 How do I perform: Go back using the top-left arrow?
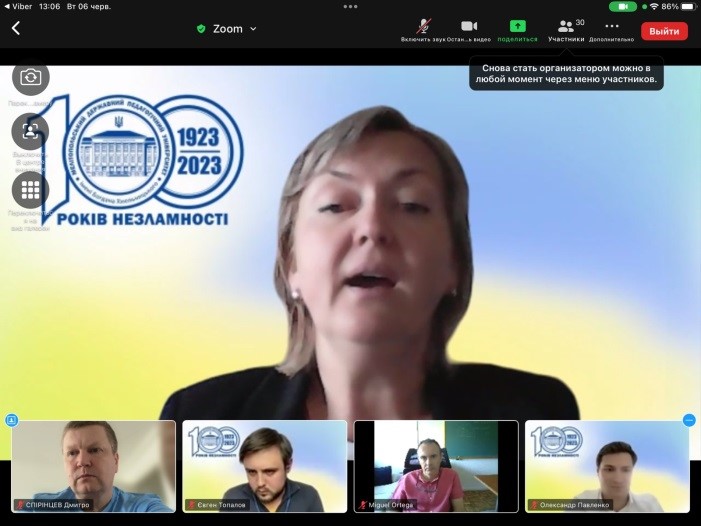point(16,29)
